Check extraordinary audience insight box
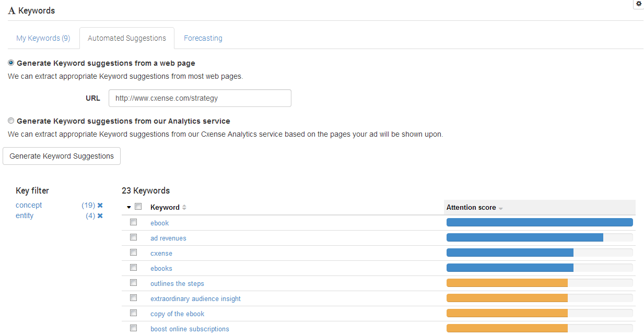 (x=134, y=298)
